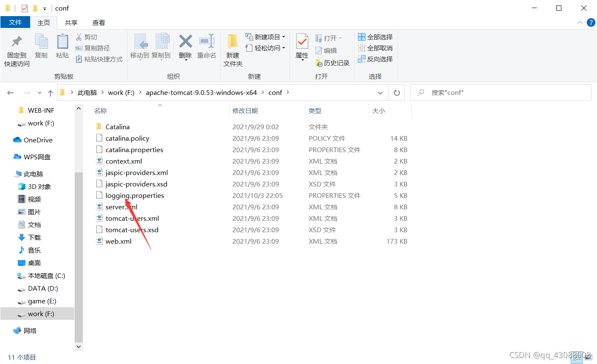
Task: Click the Pin to Quick Access icon
Action: click(x=17, y=42)
